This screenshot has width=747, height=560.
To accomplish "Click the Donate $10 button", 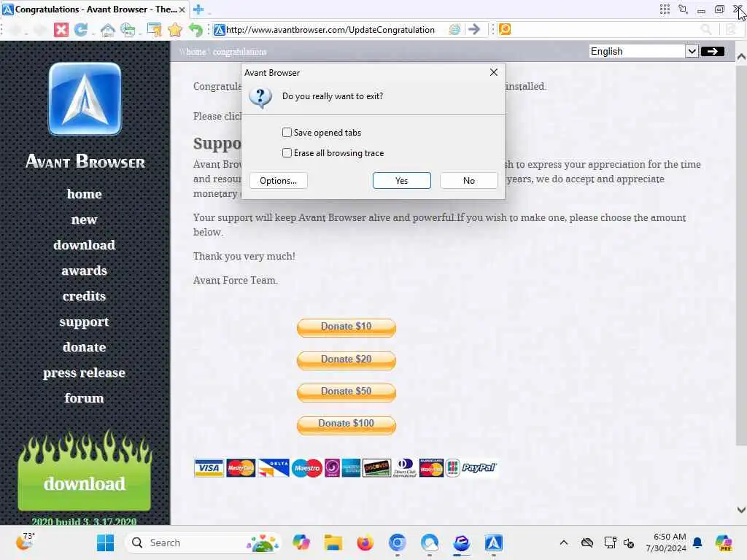I will tap(347, 327).
